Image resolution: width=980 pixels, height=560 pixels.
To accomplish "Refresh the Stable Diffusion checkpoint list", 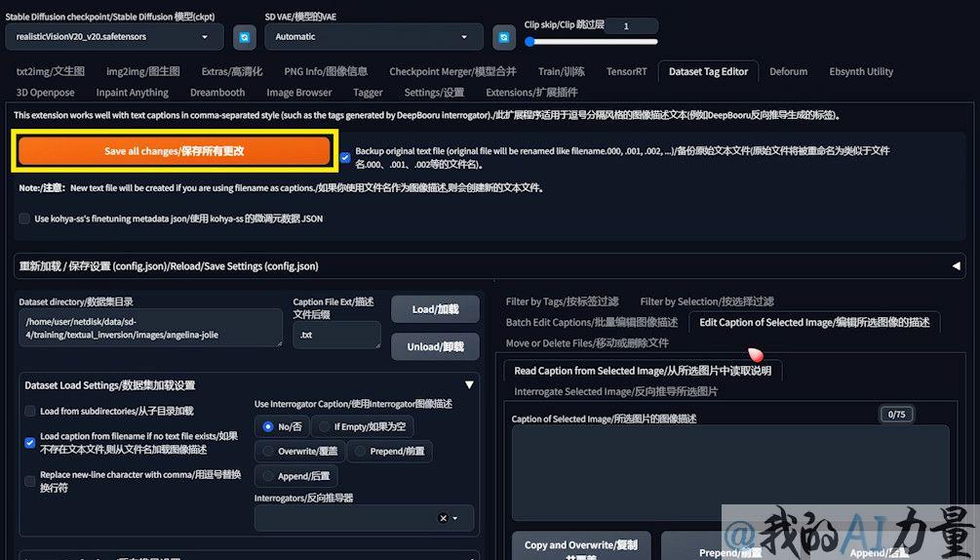I will 245,37.
